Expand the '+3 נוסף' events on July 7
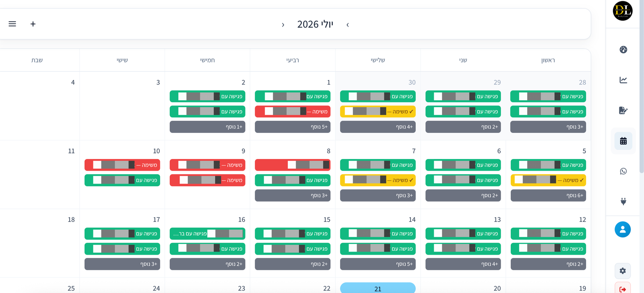The height and width of the screenshot is (293, 644). (x=378, y=195)
